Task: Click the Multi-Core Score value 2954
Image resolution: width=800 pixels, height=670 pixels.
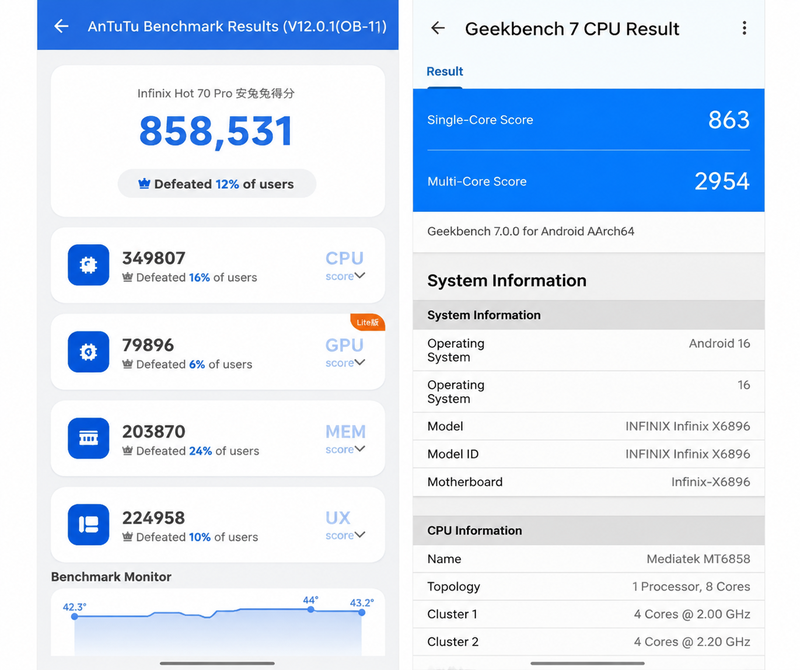Action: coord(722,181)
